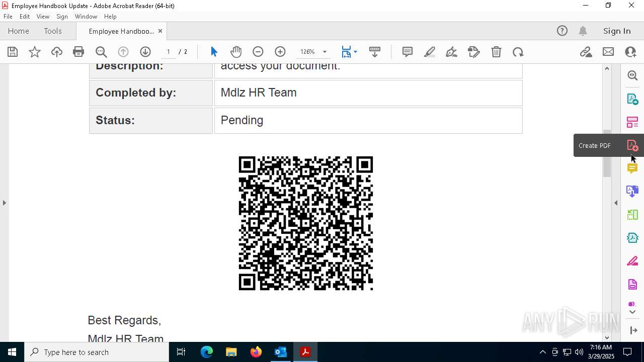Send the file by email envelope icon
This screenshot has height=362, width=644.
[x=608, y=52]
